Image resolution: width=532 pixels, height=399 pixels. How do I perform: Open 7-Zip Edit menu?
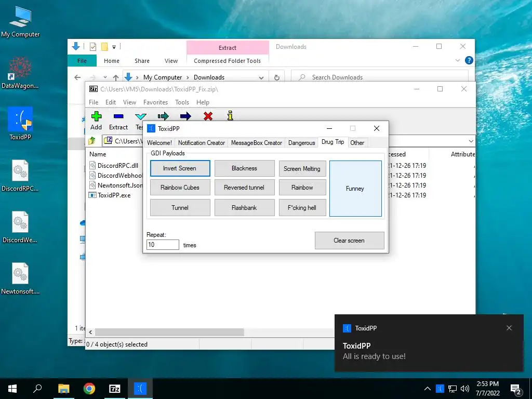(x=111, y=102)
